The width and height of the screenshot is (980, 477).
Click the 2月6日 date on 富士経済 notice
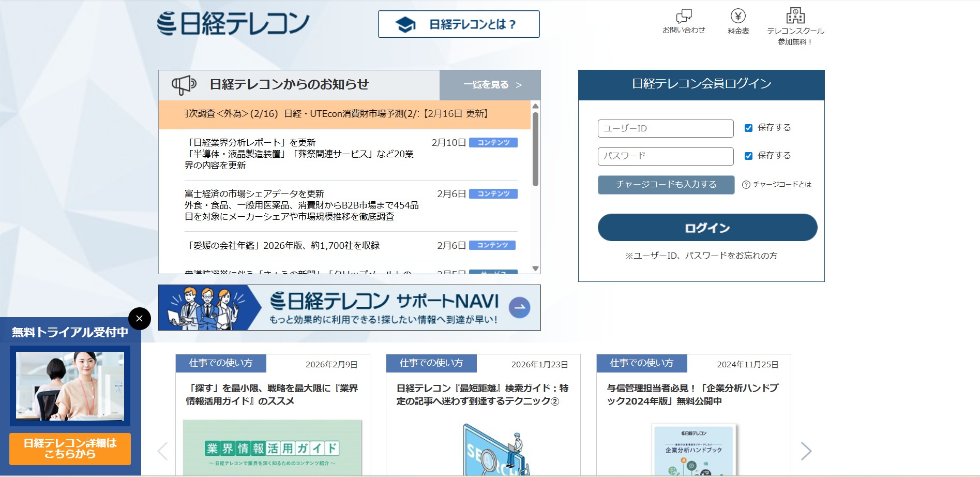click(451, 194)
